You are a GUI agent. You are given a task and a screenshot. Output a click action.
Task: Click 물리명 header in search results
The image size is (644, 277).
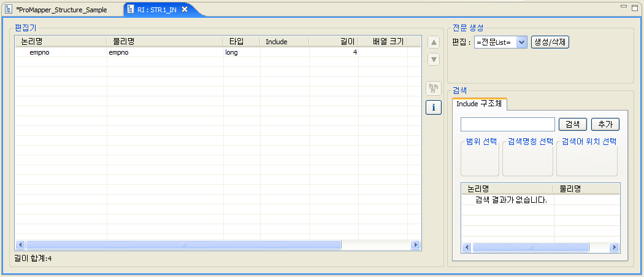click(x=586, y=189)
